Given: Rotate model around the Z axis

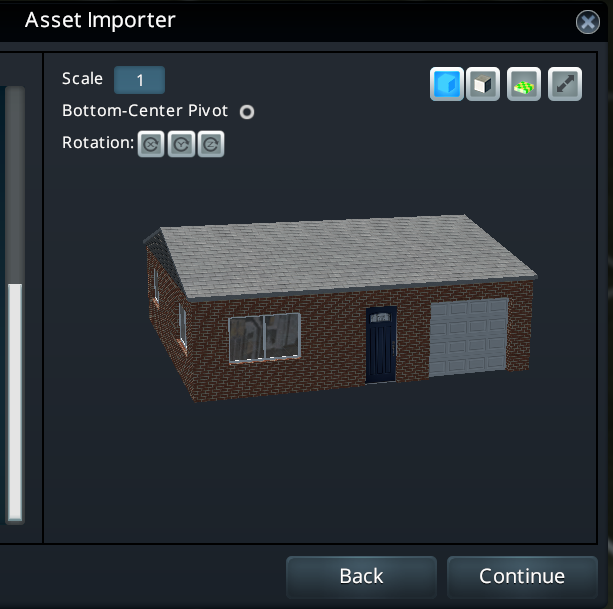Looking at the screenshot, I should 211,144.
